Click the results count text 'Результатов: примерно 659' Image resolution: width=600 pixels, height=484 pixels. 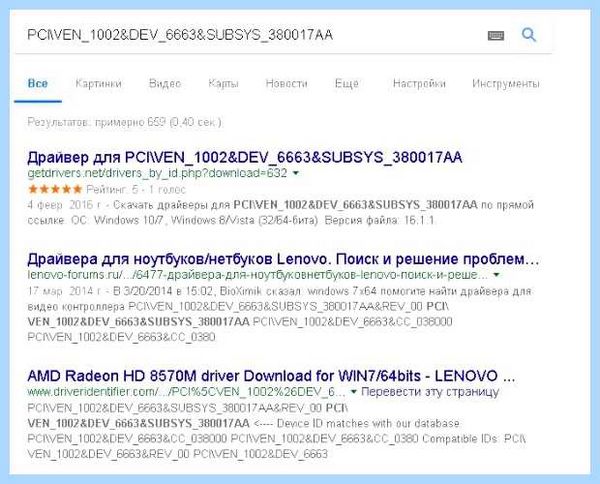[97, 122]
